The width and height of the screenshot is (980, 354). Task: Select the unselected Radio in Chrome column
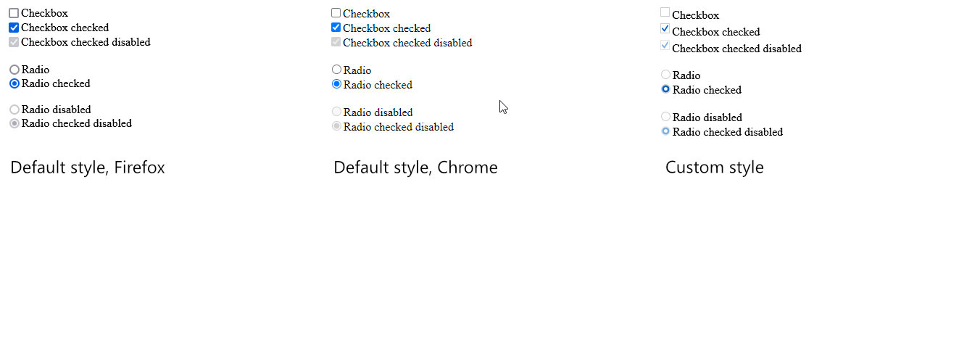[336, 70]
